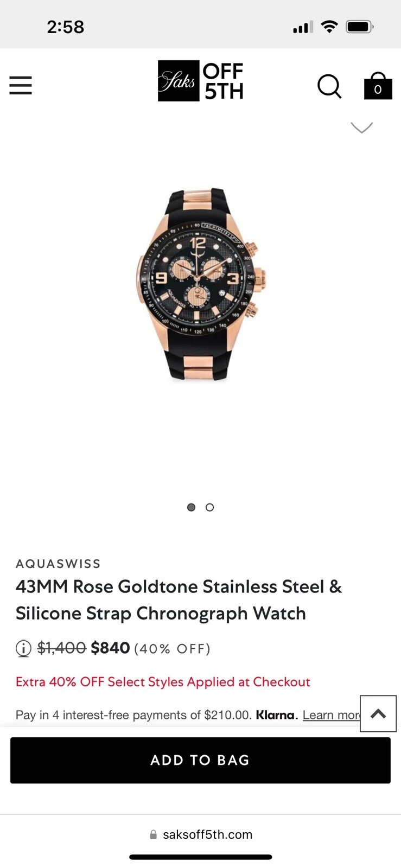Open the Klarna Learn more link

332,715
